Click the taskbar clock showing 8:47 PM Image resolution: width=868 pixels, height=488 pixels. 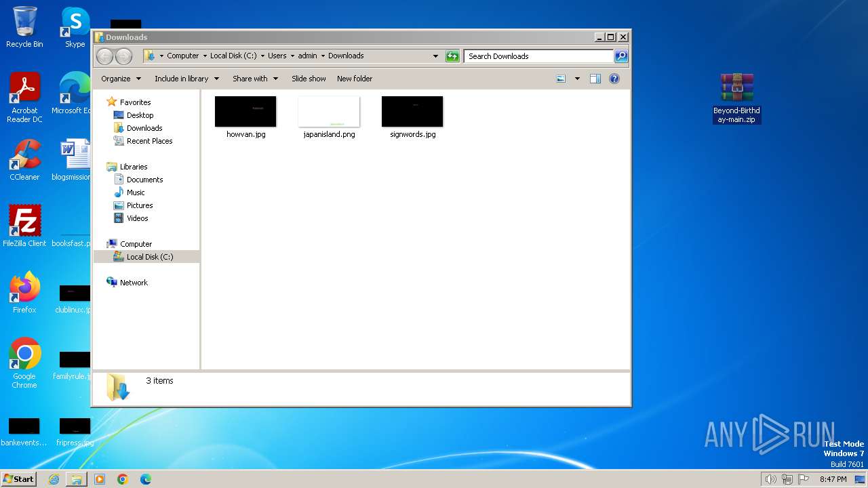833,479
